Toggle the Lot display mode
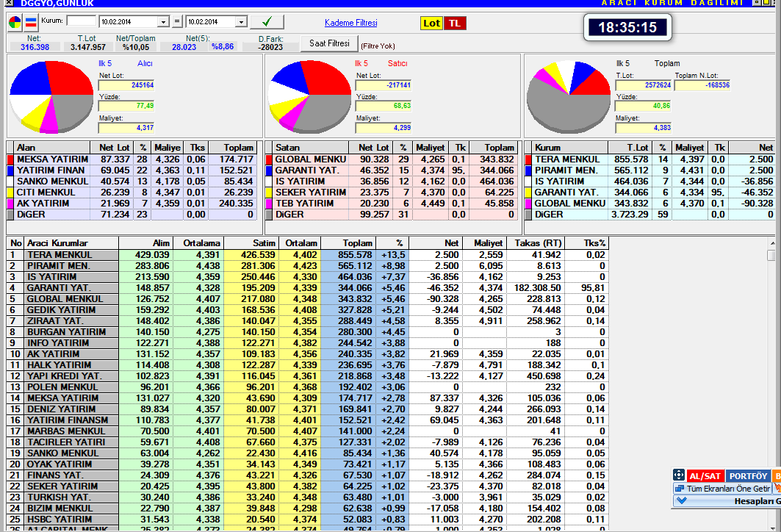This screenshot has width=781, height=532. (431, 23)
